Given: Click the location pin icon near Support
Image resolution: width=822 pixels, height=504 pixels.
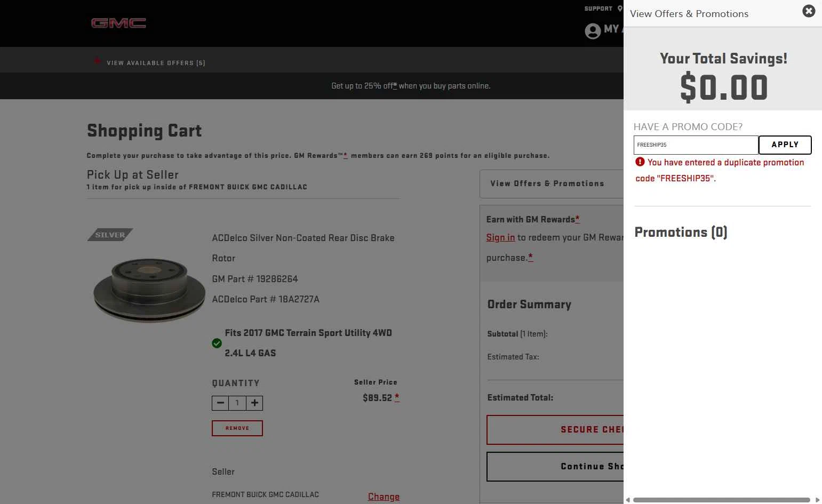Looking at the screenshot, I should point(620,9).
